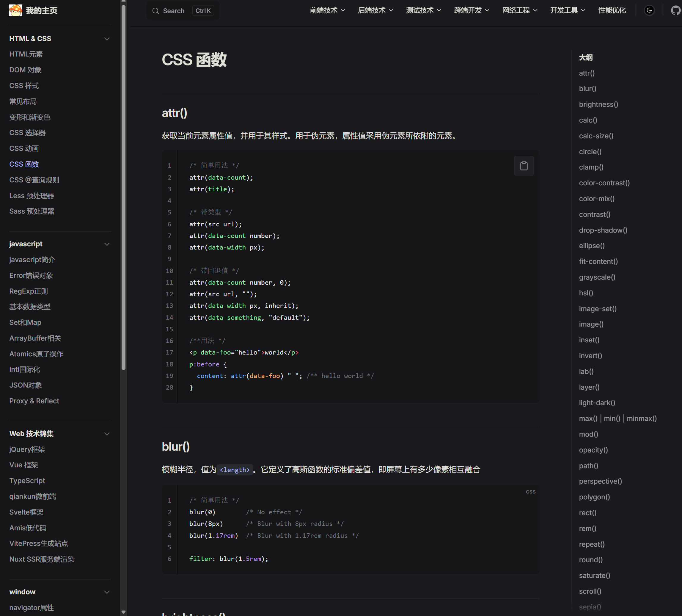Screen dimensions: 682x616
Task: Jump to max() | min() | minmax() outline entry
Action: point(618,419)
